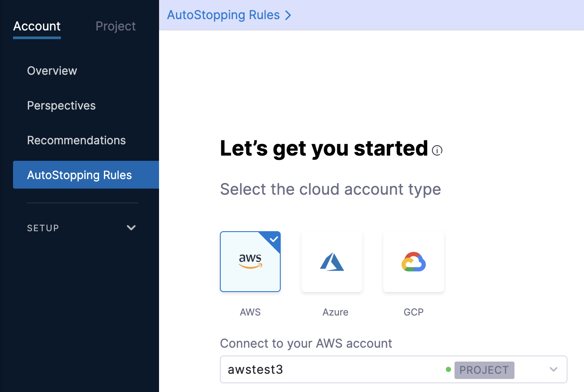Choose the Azure logo card
584x392 pixels.
(x=332, y=262)
